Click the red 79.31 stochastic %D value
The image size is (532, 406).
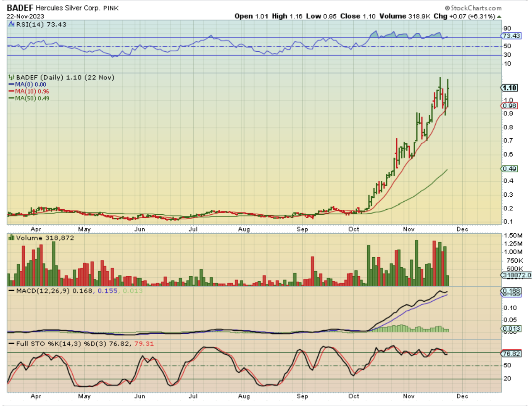pos(144,344)
